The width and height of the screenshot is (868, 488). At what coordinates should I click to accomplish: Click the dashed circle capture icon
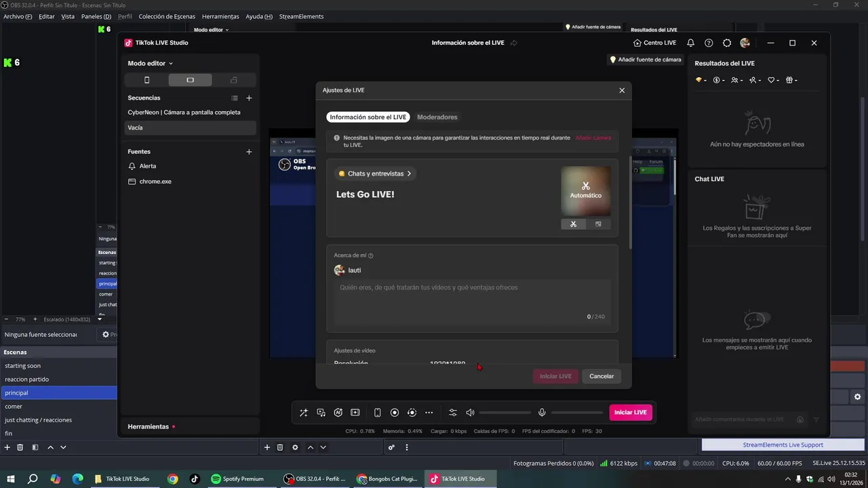(412, 413)
